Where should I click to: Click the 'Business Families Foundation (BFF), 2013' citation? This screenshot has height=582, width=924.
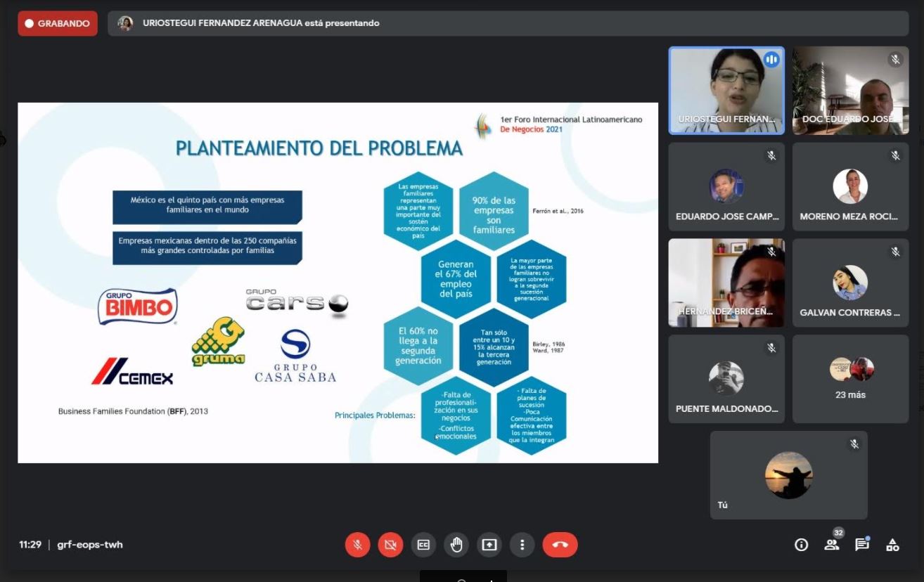133,411
